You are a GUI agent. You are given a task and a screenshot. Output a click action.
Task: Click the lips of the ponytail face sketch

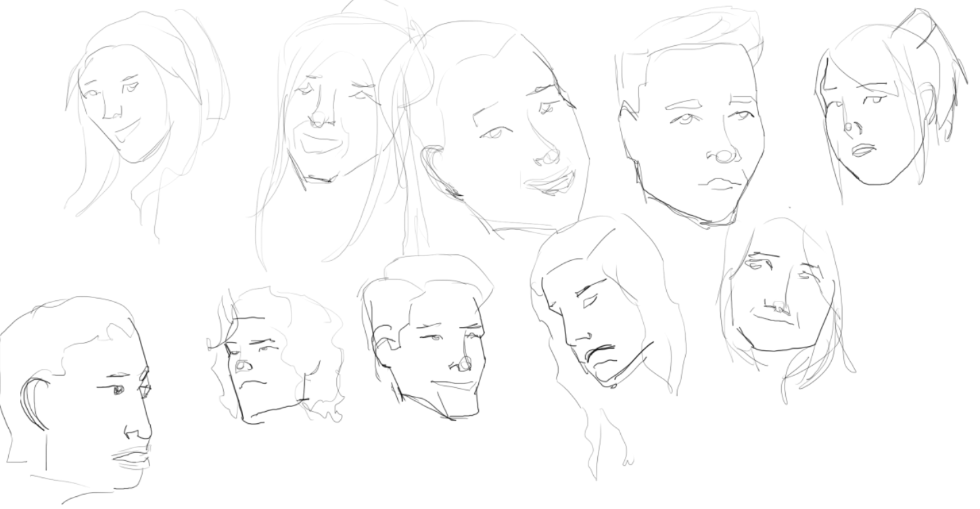(862, 149)
